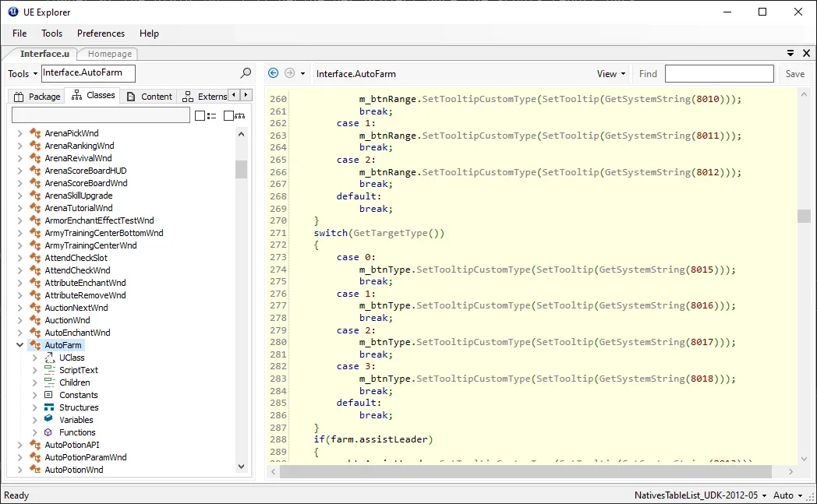Click the Constants node icon

49,395
